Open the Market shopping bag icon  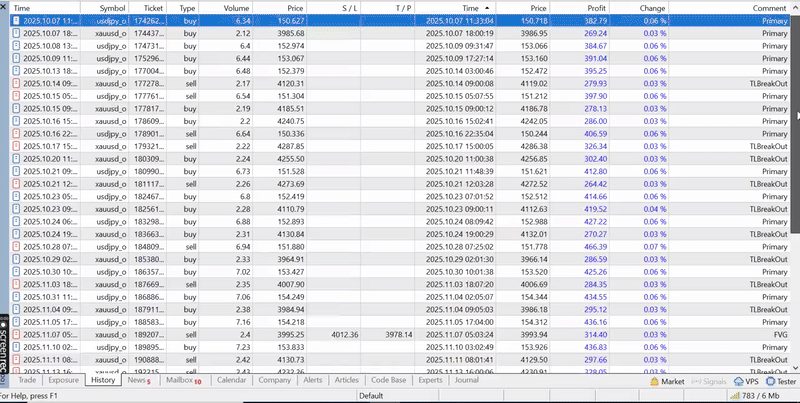[655, 381]
